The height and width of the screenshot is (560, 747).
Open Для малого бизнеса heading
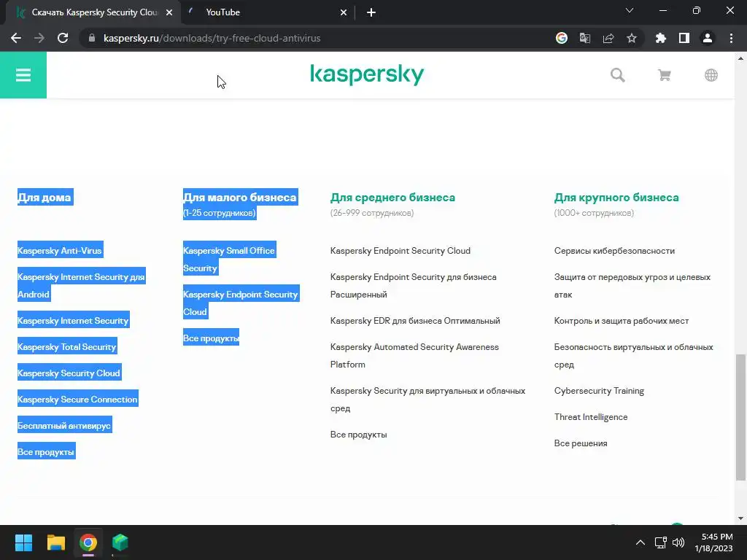click(239, 197)
